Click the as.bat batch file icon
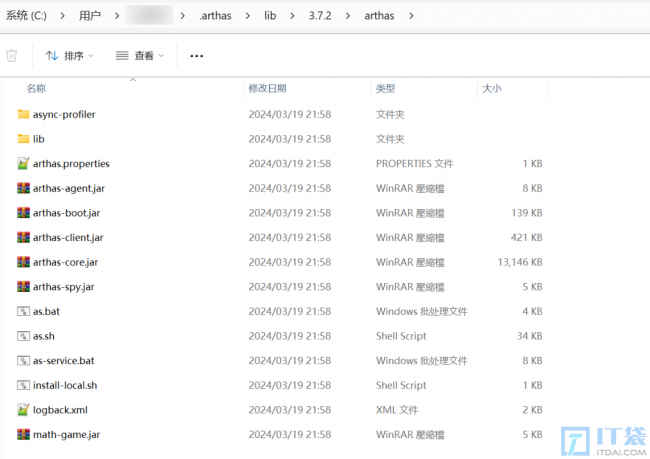The height and width of the screenshot is (459, 650). [x=23, y=311]
